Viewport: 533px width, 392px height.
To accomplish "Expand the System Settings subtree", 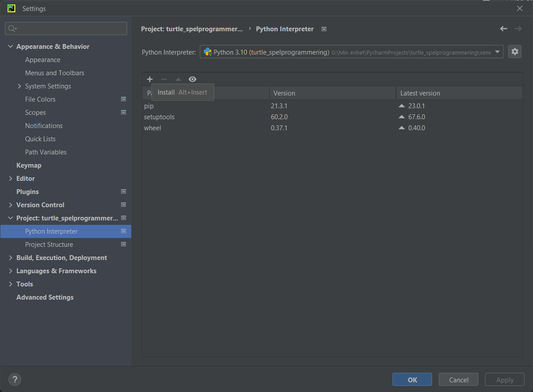I will 19,86.
